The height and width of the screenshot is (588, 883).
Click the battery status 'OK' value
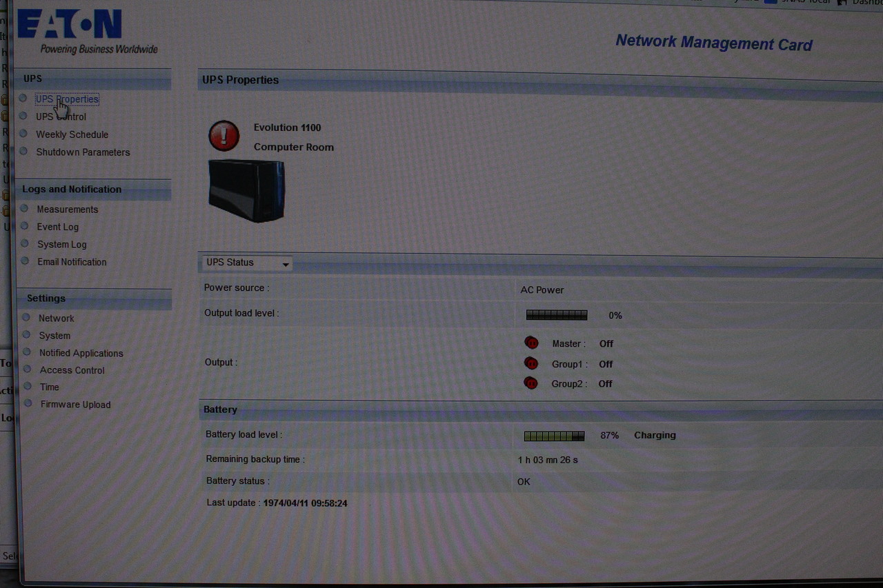tap(524, 482)
